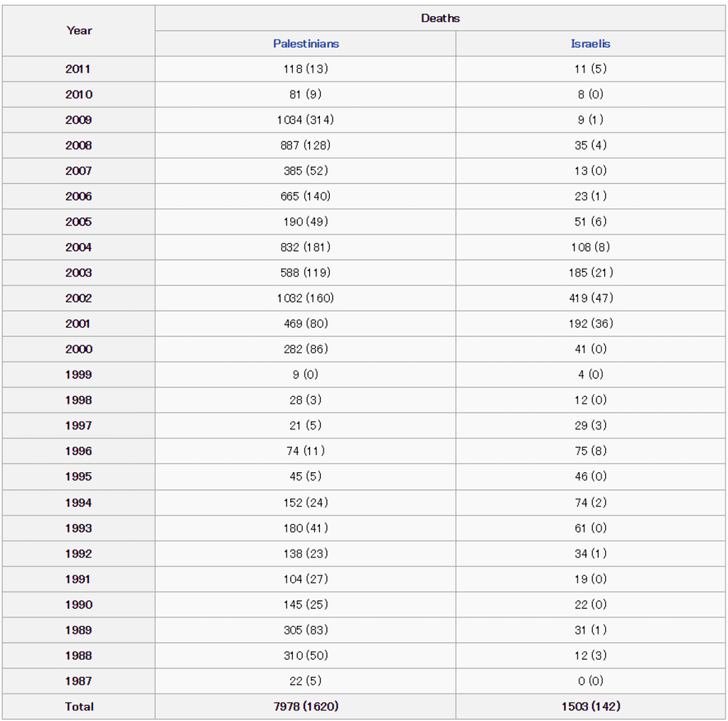The height and width of the screenshot is (721, 728).
Task: Click the Palestinians cell showing 887 (128)
Action: click(305, 145)
